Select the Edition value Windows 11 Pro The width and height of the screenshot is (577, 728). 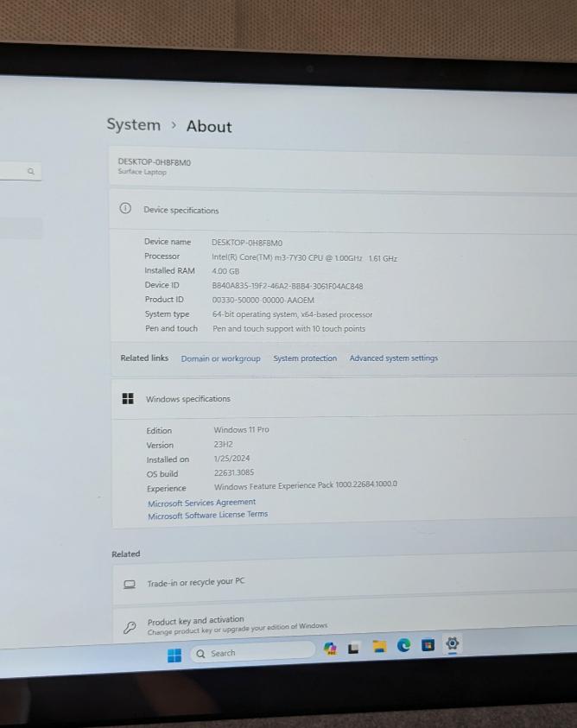pyautogui.click(x=241, y=429)
